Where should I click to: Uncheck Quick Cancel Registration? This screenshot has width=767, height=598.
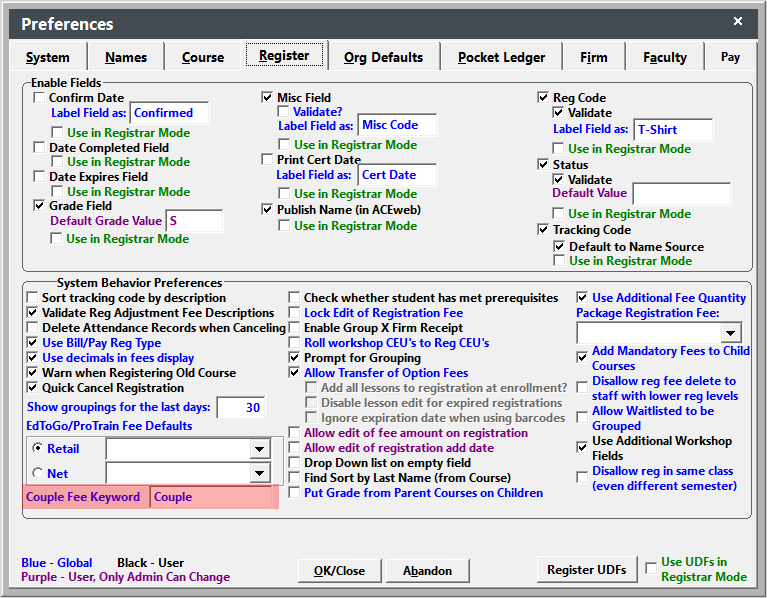tap(32, 388)
